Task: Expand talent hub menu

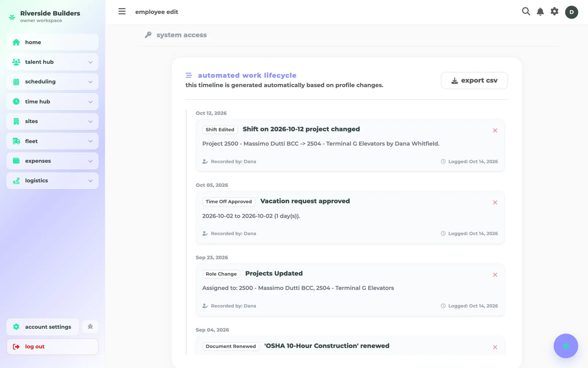Action: click(x=52, y=62)
